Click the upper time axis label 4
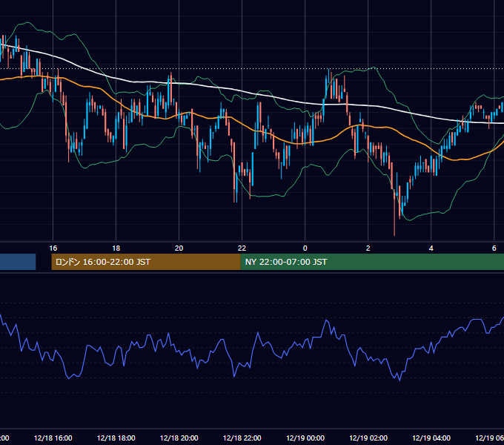The height and width of the screenshot is (445, 504). click(x=431, y=248)
